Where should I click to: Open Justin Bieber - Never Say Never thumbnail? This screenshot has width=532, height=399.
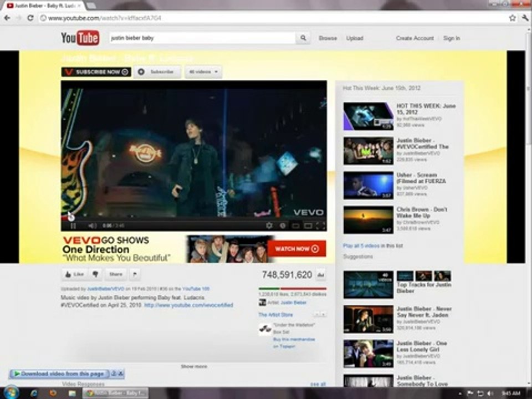point(369,319)
